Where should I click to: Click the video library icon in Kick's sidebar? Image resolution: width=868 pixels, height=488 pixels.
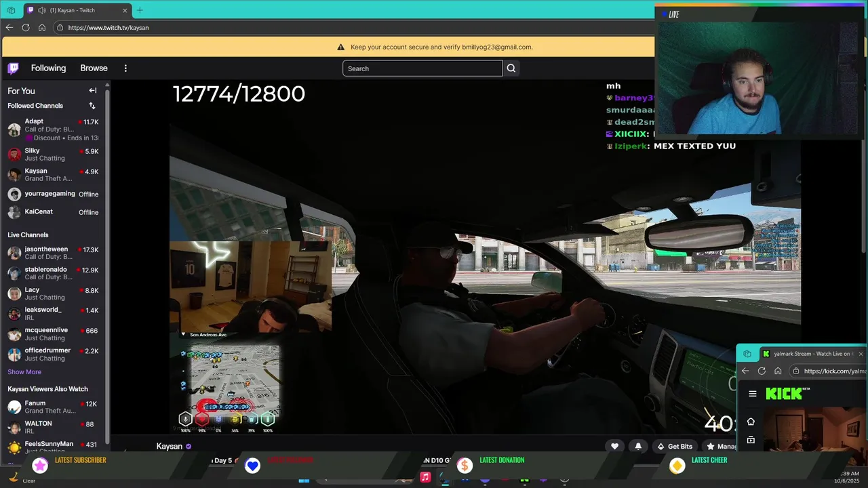(x=751, y=440)
